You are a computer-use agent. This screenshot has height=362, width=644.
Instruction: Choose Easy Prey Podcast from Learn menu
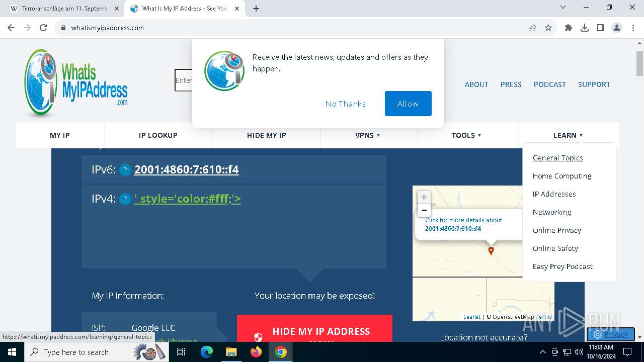[x=562, y=266]
